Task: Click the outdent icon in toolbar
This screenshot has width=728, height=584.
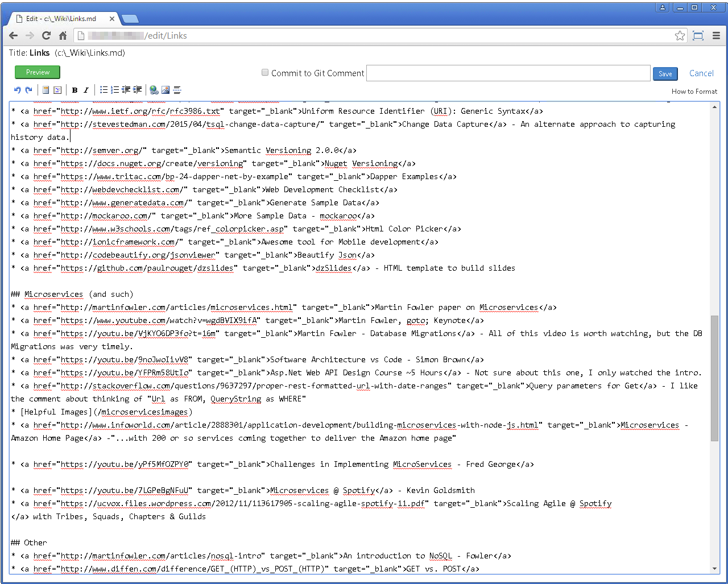Action: pos(126,90)
